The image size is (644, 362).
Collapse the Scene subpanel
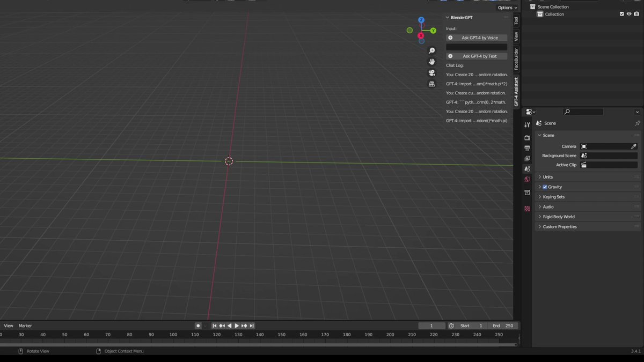click(540, 135)
